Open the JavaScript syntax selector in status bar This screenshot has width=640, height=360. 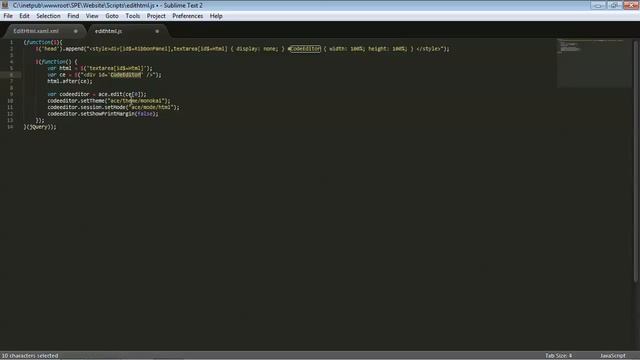coord(612,356)
